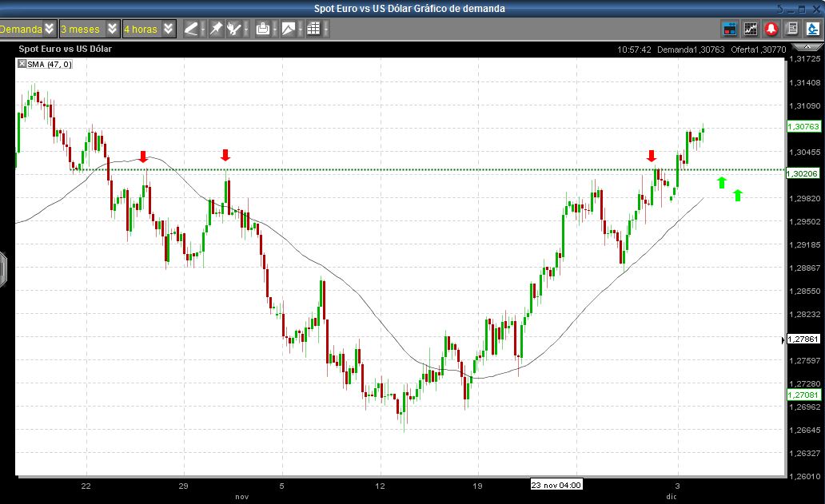Expand the arrow beside the stamp/print icon
Viewport: 825px width, 504px height.
(274, 29)
